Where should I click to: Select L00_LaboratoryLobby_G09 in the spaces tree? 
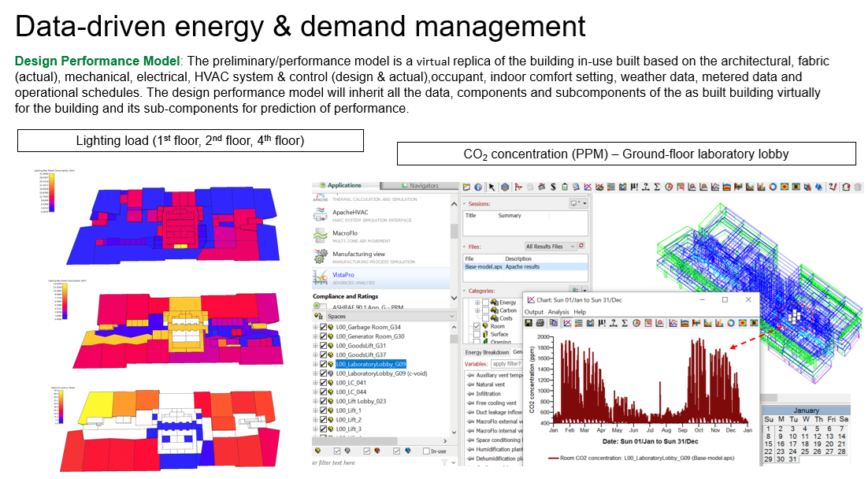(x=371, y=365)
